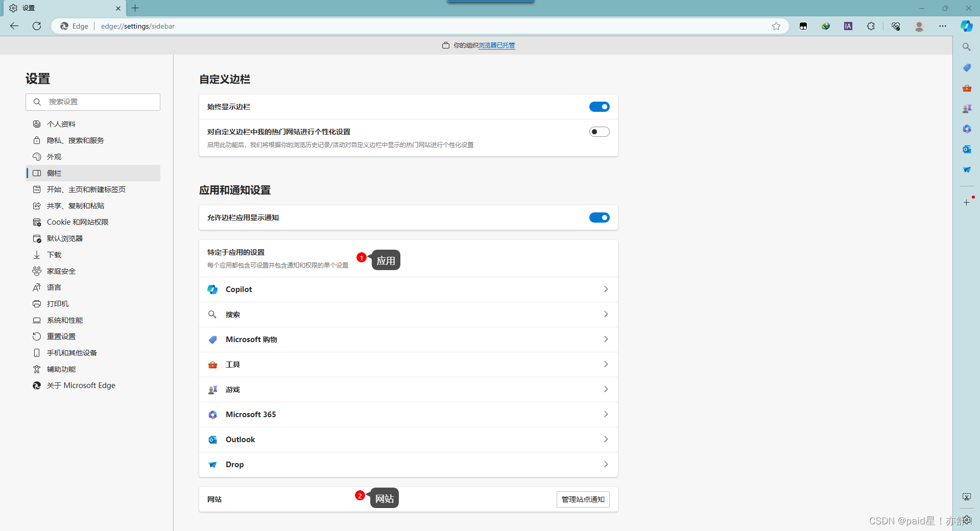Open 开始、主页和新建标签页 settings
Screen dimensions: 980x531
(93, 189)
